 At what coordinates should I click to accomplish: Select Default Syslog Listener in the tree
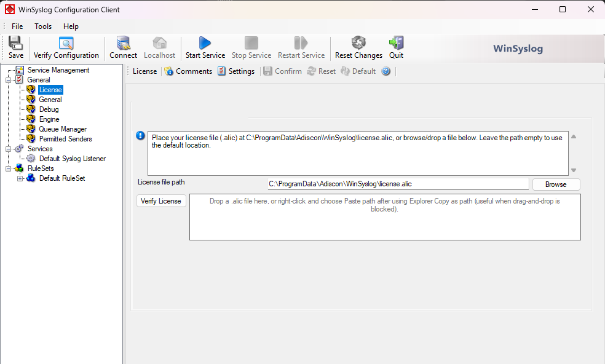click(x=72, y=159)
